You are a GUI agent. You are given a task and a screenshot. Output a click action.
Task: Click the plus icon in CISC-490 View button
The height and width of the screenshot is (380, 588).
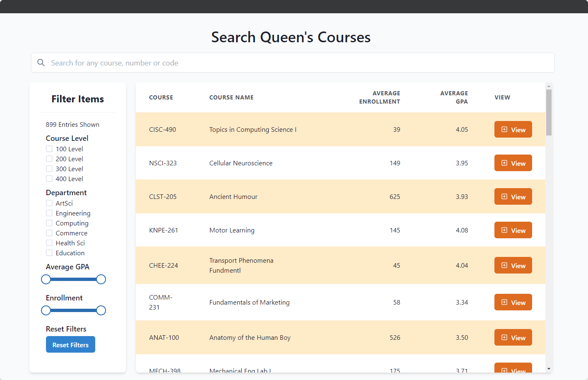504,130
